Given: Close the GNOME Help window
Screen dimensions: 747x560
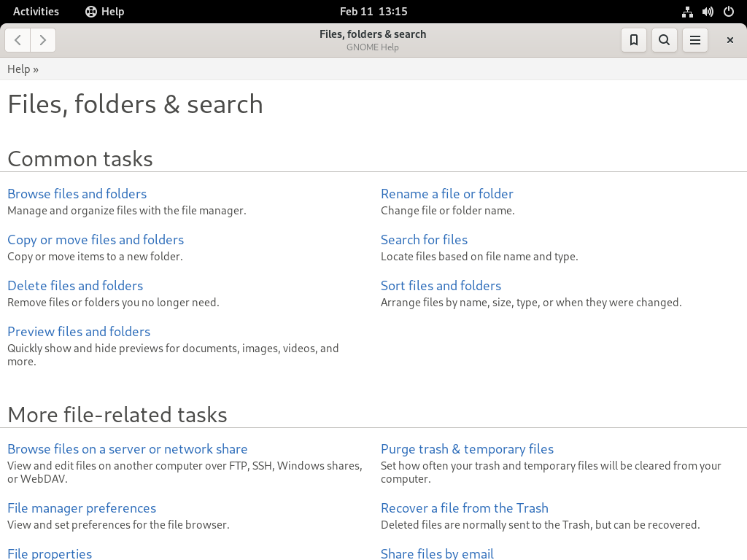Looking at the screenshot, I should [729, 40].
